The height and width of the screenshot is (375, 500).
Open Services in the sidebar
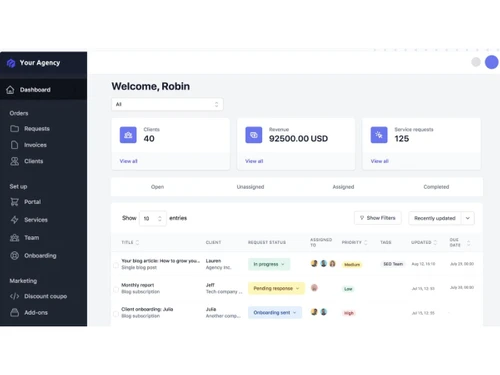[x=36, y=220]
